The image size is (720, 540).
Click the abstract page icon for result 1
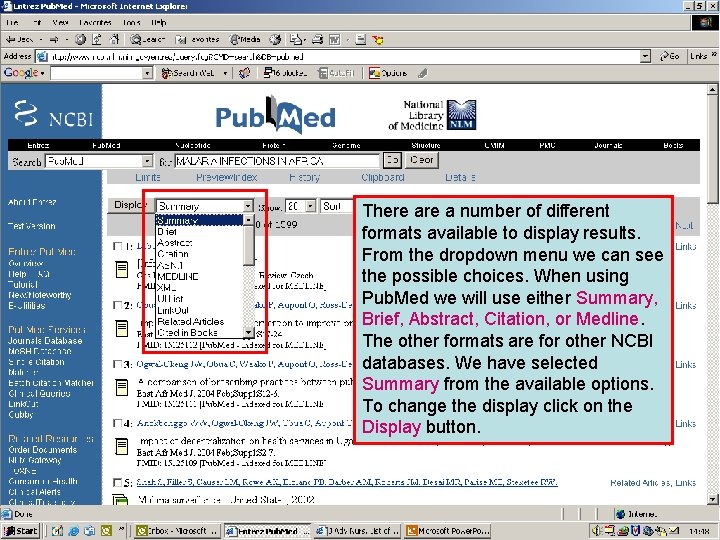(122, 270)
